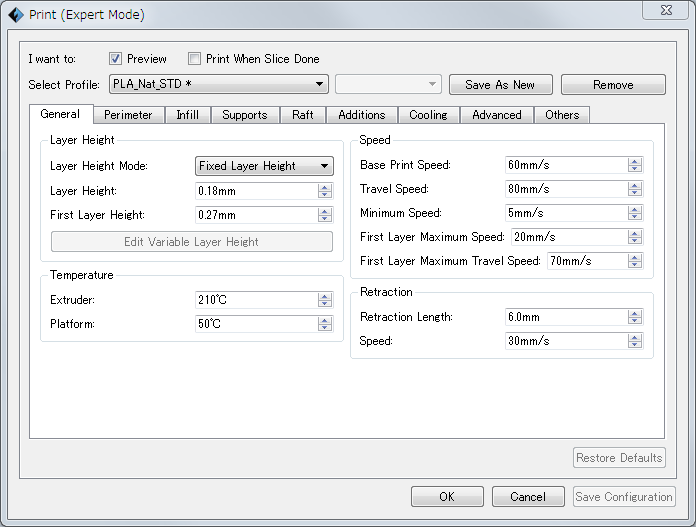696x527 pixels.
Task: Expand the Layer Height Mode dropdown
Action: [264, 166]
